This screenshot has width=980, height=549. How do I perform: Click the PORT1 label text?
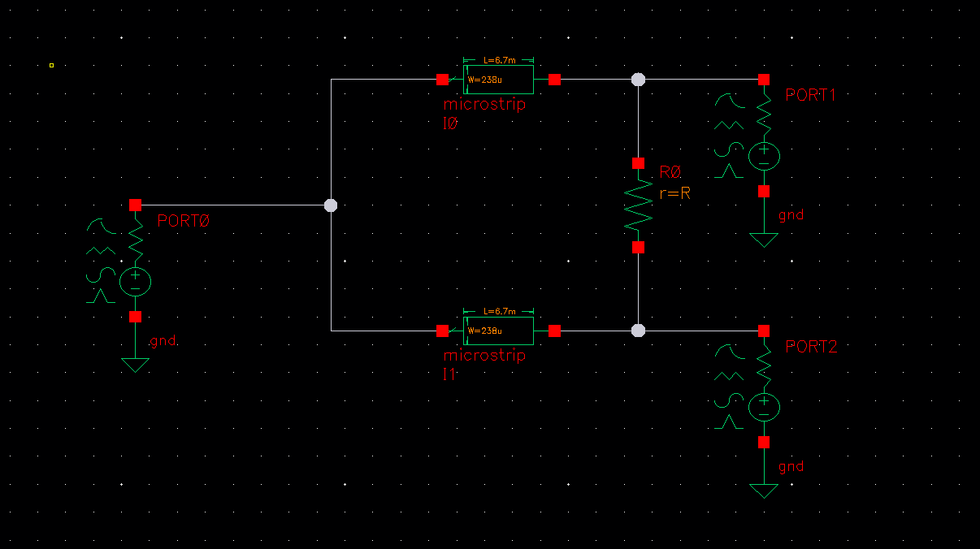[811, 95]
